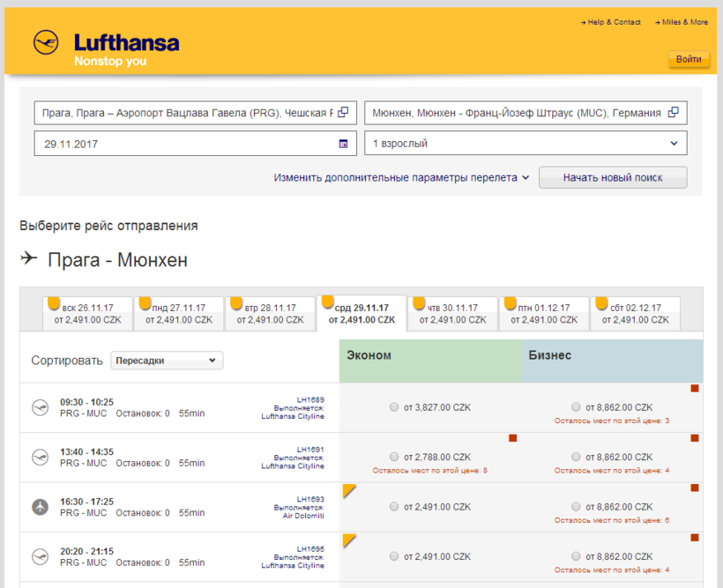Open the Сортировать dropdown set to Пересадки
Viewport: 723px width, 588px height.
(x=167, y=361)
